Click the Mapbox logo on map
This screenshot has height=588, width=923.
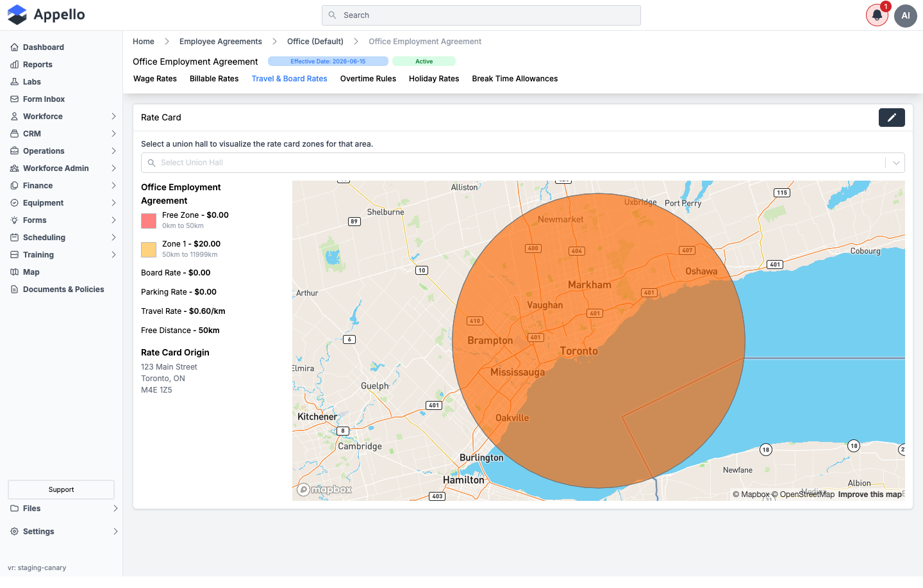[x=325, y=490]
